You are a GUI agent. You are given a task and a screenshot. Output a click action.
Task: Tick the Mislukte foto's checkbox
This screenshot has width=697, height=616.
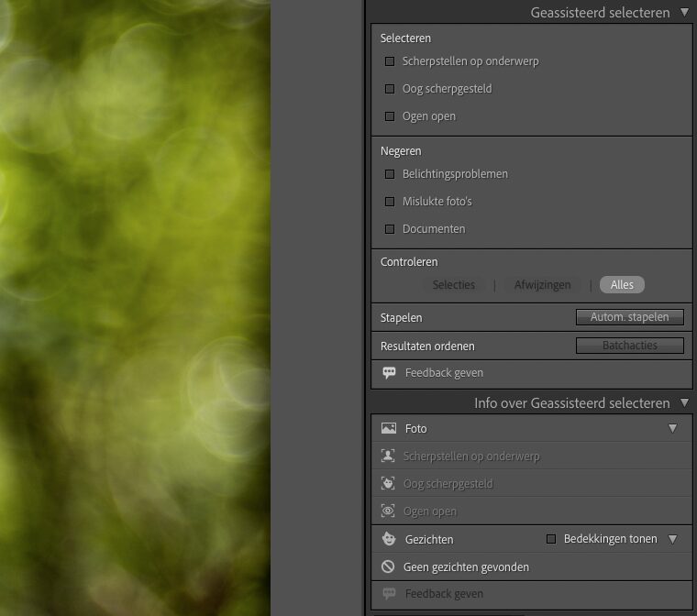tap(390, 202)
